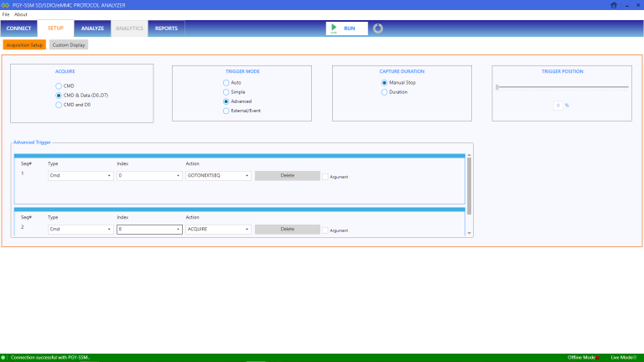Tick the Argument checkbox for sequence 2

(325, 230)
